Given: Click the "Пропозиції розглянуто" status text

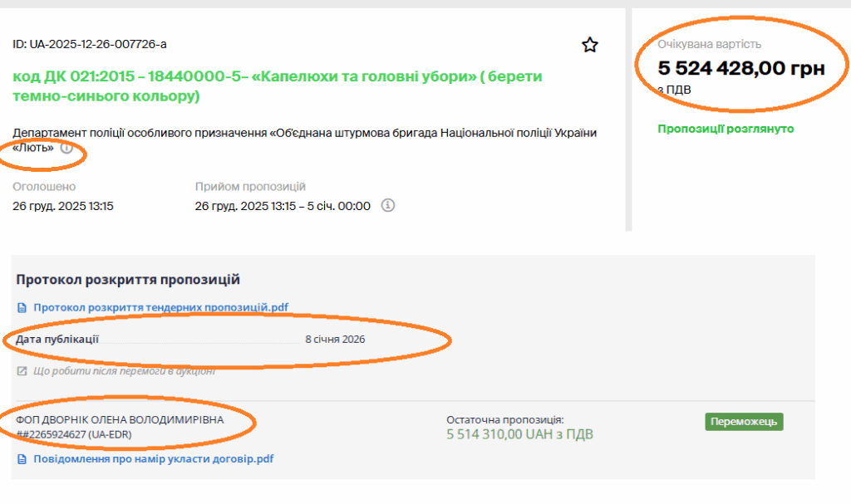Looking at the screenshot, I should point(726,129).
